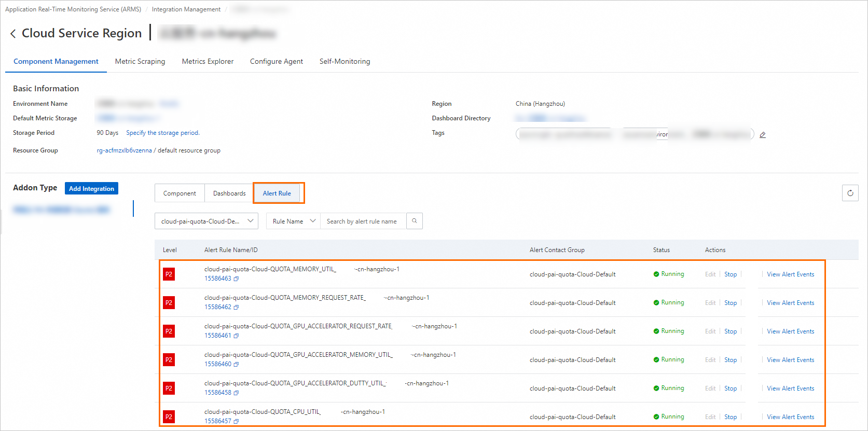Stop the QUOTA_MEMORY_REQUEST_RATE alert rule
The width and height of the screenshot is (868, 431).
point(731,303)
